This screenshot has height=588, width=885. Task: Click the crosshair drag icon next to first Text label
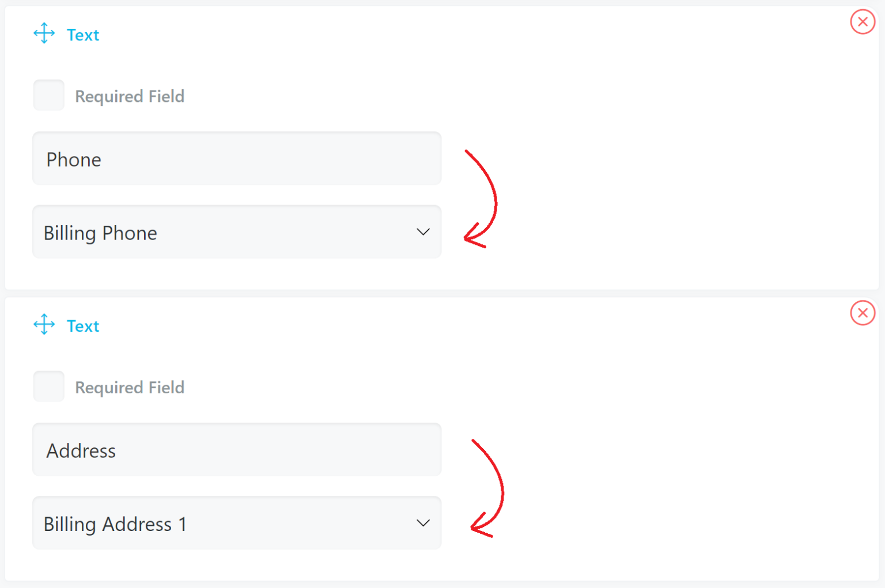coord(43,33)
